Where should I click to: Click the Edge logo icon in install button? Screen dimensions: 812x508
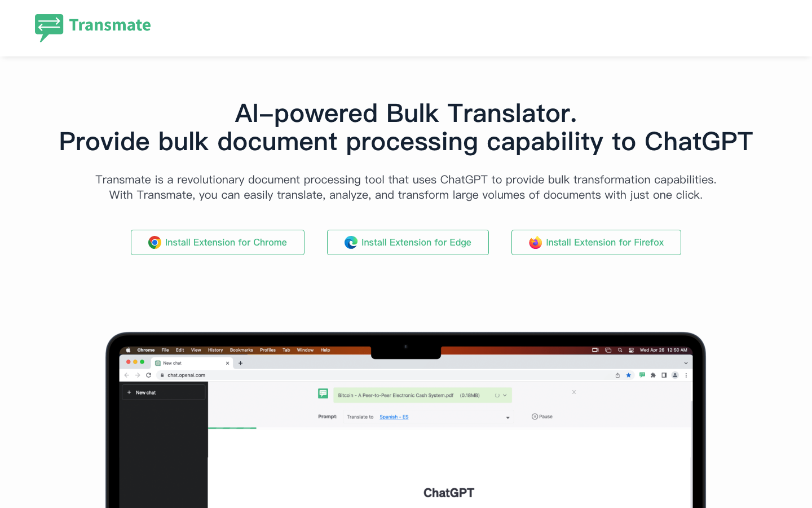(x=351, y=242)
